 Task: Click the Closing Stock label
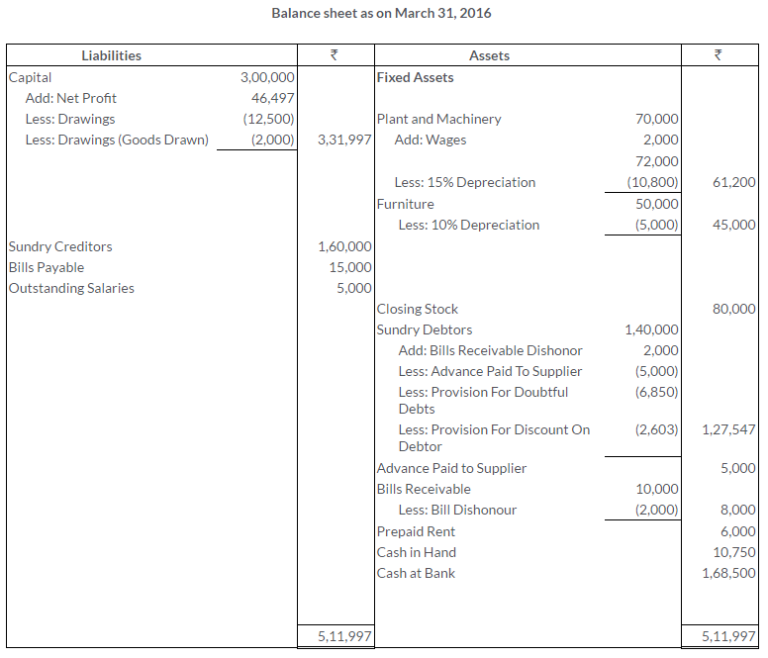click(x=417, y=309)
